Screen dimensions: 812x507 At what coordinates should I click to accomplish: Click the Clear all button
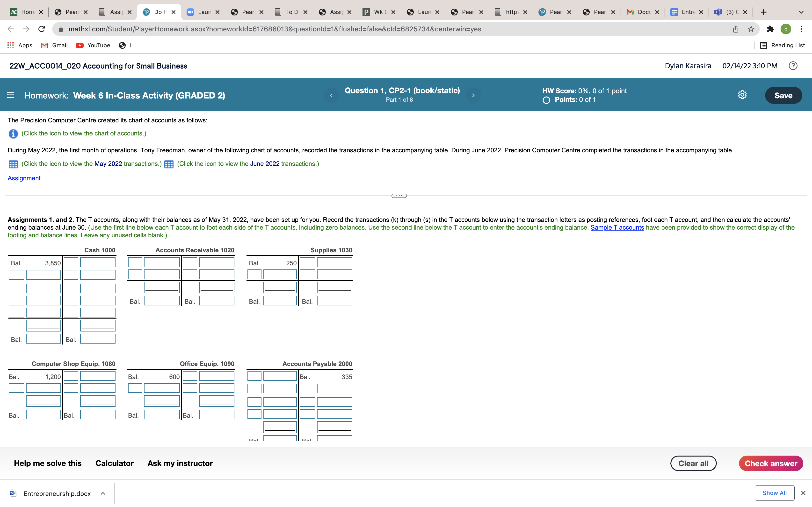[693, 463]
